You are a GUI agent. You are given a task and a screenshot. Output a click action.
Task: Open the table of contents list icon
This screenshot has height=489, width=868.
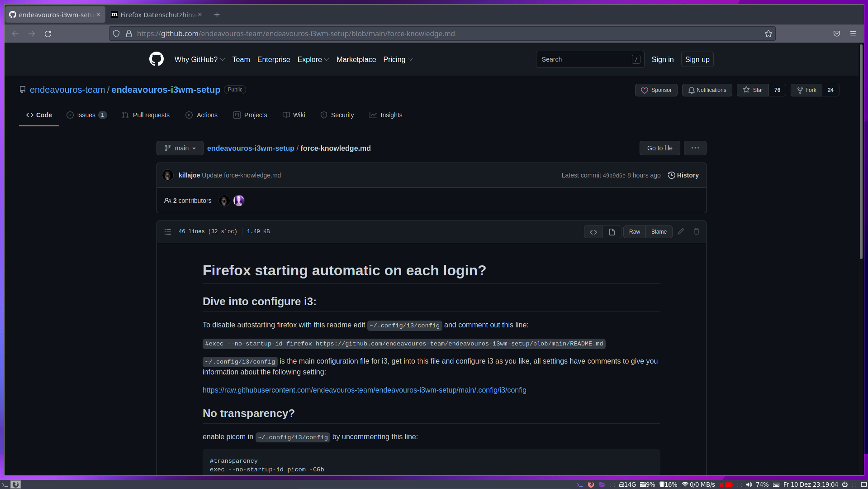(168, 232)
